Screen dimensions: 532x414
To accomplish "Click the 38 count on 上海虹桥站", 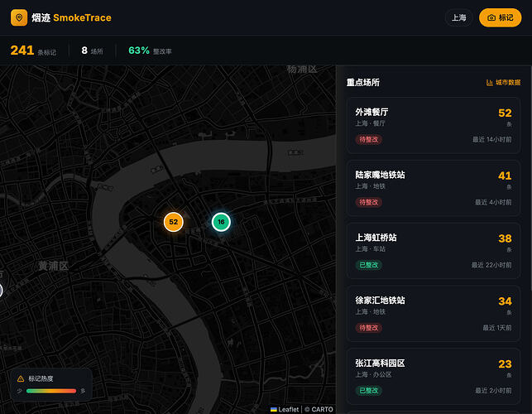I will [505, 238].
